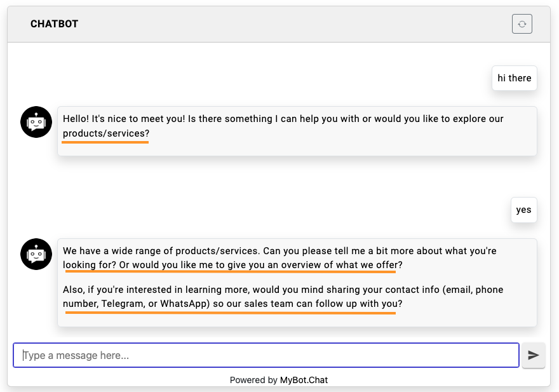Image resolution: width=559 pixels, height=392 pixels.
Task: Click empty area of gray header bar
Action: coord(286,24)
